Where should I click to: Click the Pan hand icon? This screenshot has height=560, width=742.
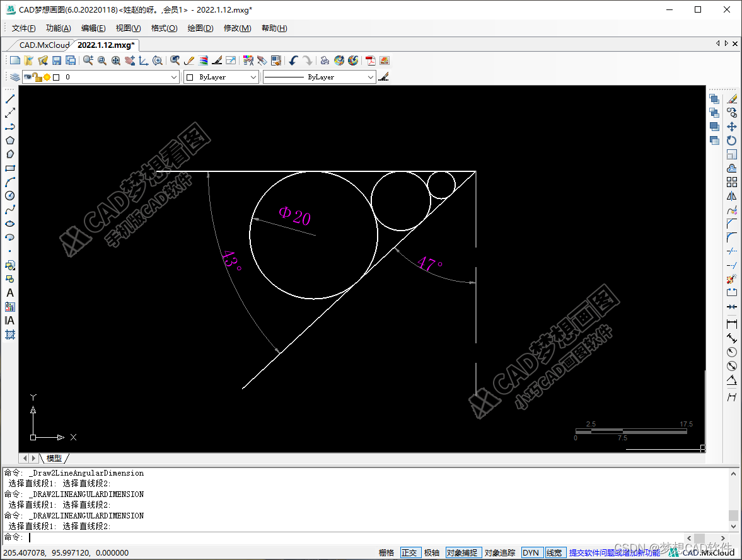[x=130, y=60]
